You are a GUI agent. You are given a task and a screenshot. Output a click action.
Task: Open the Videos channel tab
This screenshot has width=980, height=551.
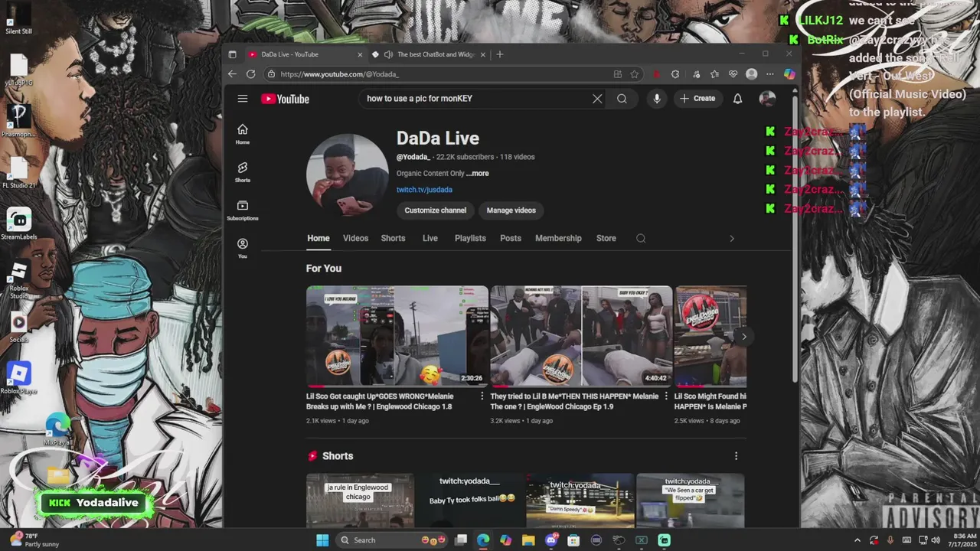coord(355,238)
